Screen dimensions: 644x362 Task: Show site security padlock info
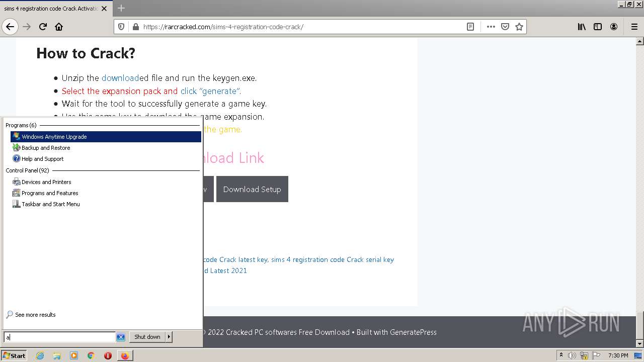coord(135,27)
